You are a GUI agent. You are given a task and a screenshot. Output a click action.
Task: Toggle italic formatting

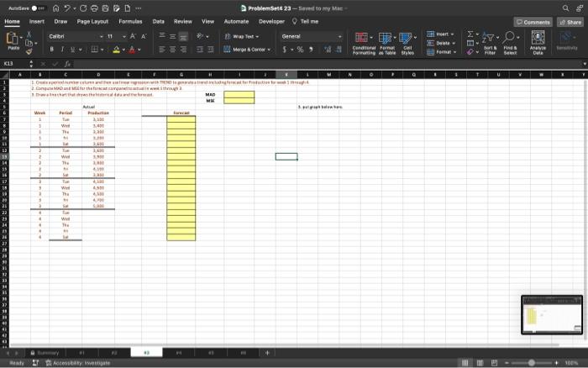click(62, 50)
